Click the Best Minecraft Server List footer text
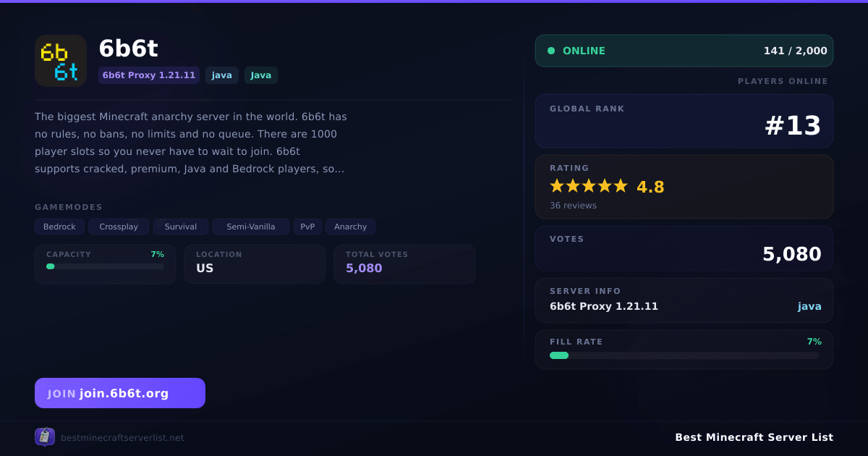The image size is (868, 456). [x=754, y=437]
